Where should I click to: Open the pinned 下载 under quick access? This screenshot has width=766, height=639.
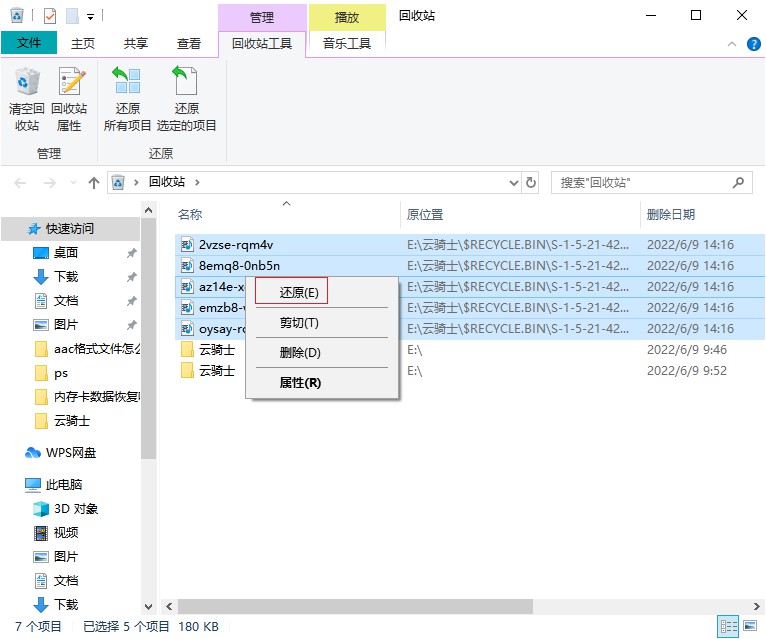pos(65,277)
